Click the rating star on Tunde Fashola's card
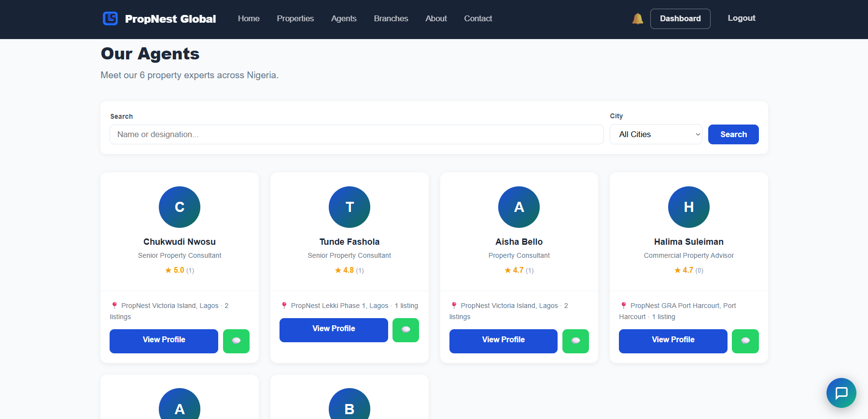The width and height of the screenshot is (868, 419). pyautogui.click(x=338, y=270)
